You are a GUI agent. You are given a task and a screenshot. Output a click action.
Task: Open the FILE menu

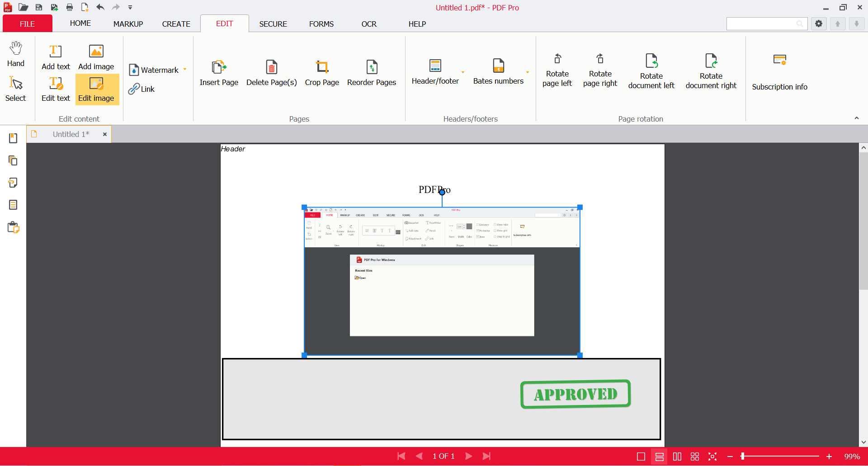[27, 24]
